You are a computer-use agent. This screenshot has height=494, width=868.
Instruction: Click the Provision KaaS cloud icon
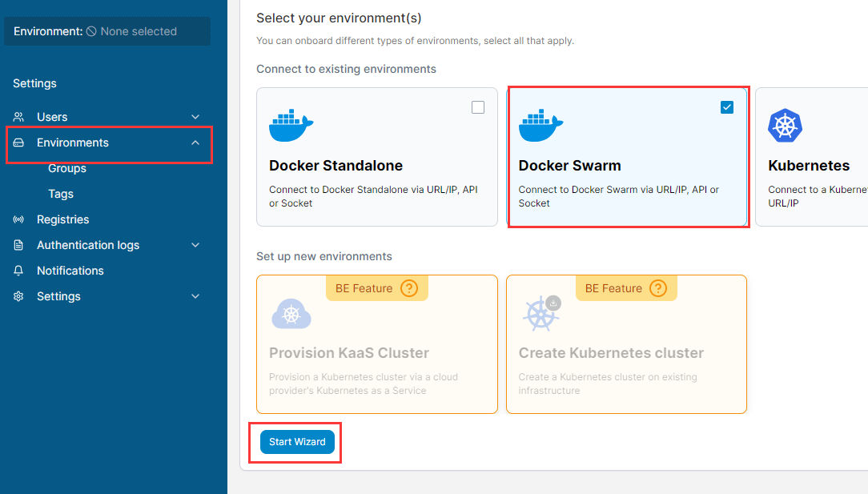pyautogui.click(x=291, y=314)
